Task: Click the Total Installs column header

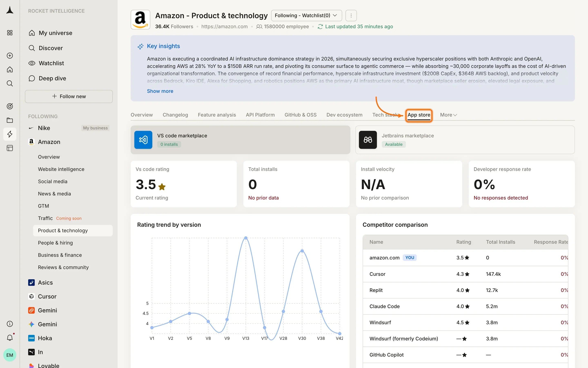Action: point(500,242)
